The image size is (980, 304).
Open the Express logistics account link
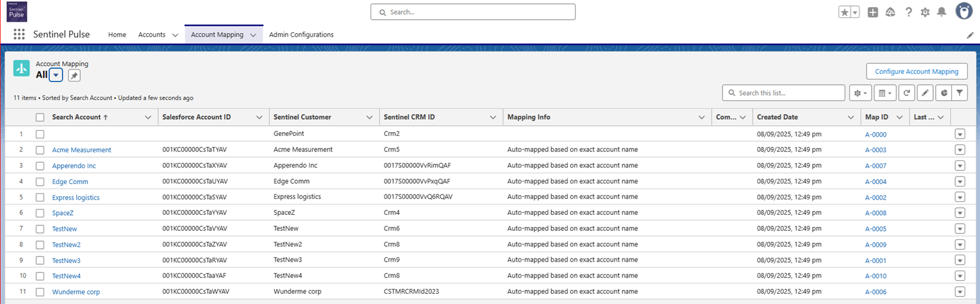coord(76,198)
